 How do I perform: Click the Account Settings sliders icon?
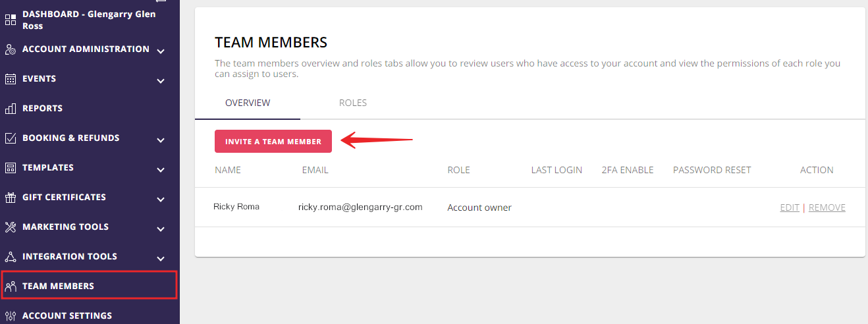coord(10,316)
